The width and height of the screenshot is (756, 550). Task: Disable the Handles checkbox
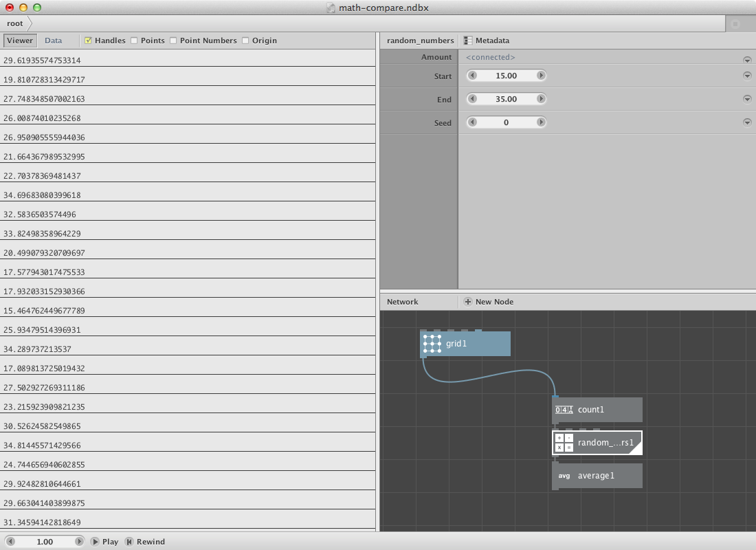coord(88,41)
